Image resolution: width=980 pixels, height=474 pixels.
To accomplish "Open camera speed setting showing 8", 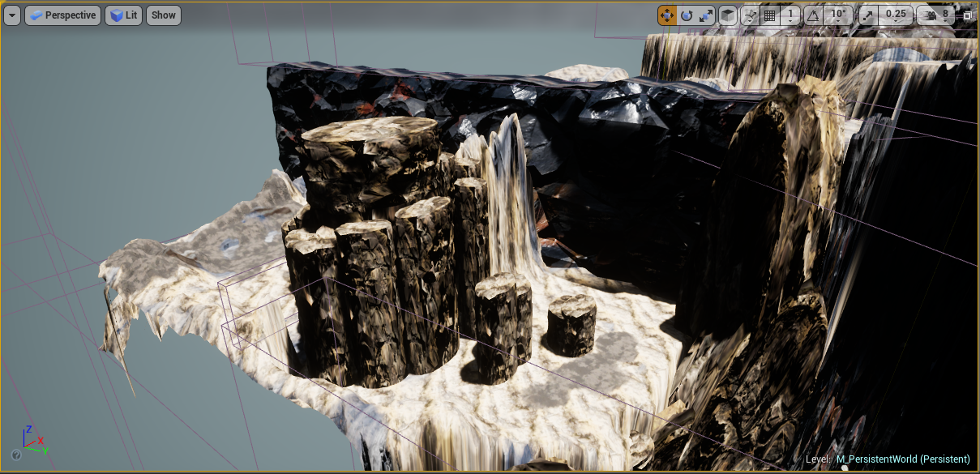I will tap(937, 15).
